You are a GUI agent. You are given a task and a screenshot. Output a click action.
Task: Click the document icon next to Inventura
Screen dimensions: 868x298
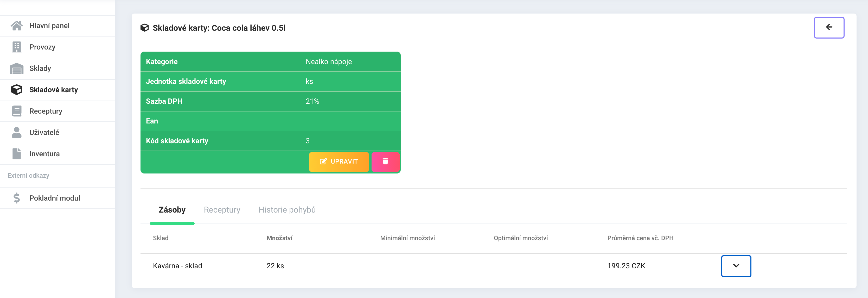click(16, 153)
